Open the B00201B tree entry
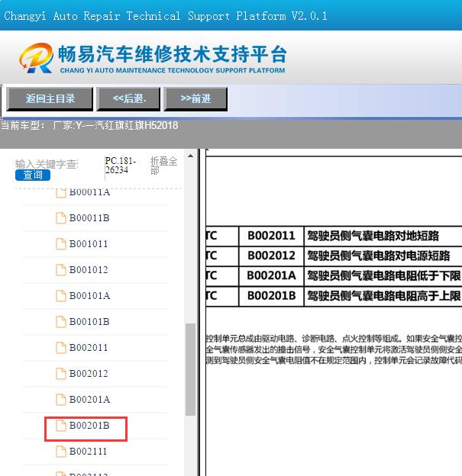This screenshot has width=462, height=476. [89, 426]
